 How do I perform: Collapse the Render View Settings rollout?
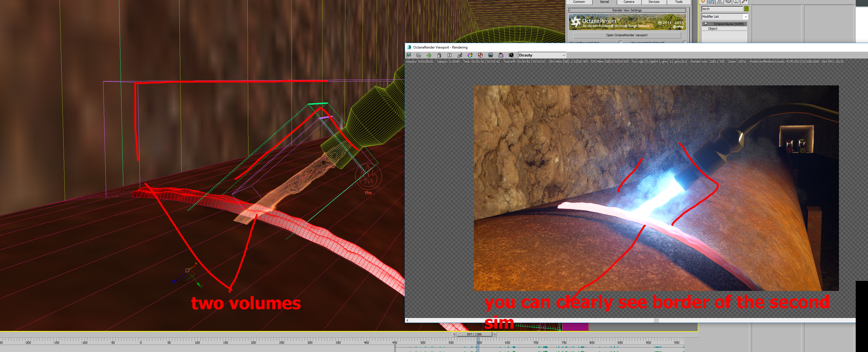[x=570, y=11]
